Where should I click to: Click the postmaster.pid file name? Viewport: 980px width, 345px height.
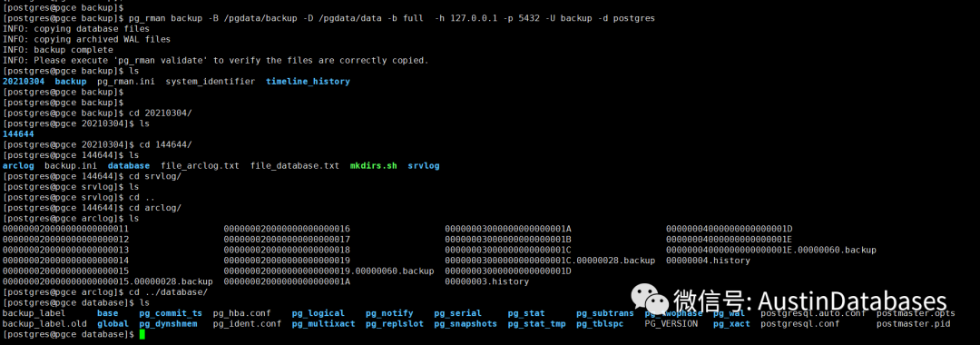913,324
